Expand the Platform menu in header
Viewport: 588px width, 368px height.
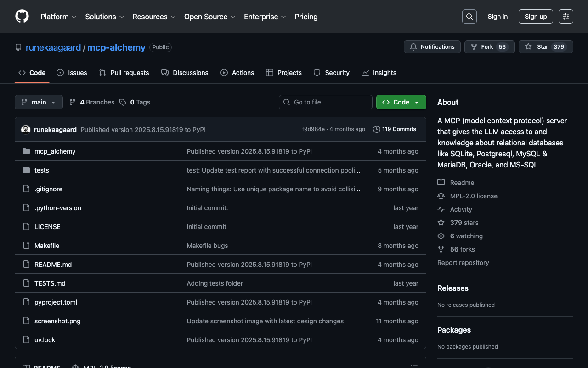click(58, 17)
